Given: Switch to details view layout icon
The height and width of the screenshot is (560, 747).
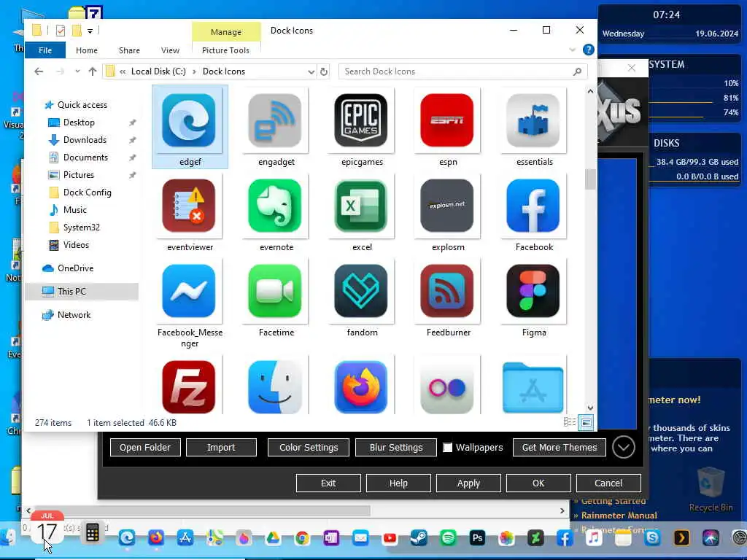Looking at the screenshot, I should click(569, 422).
